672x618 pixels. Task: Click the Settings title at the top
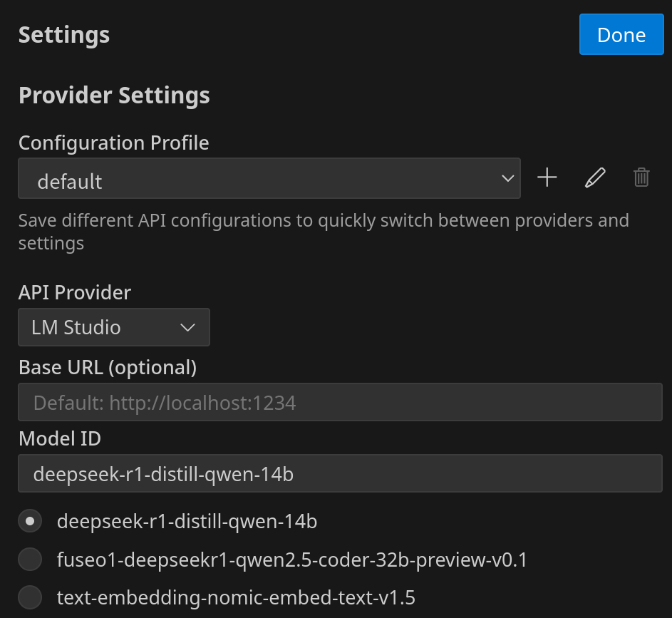point(64,35)
